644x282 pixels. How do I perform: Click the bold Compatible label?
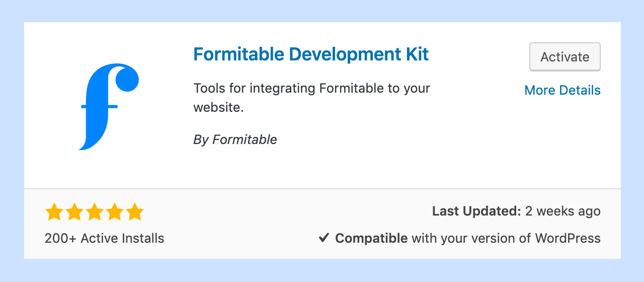tap(371, 238)
